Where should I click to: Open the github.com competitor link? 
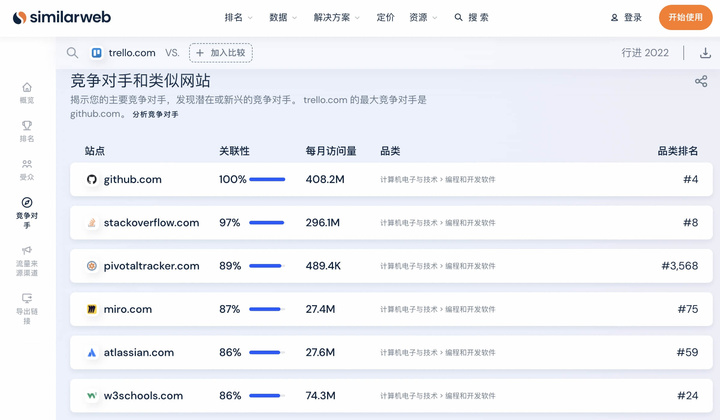tap(133, 179)
